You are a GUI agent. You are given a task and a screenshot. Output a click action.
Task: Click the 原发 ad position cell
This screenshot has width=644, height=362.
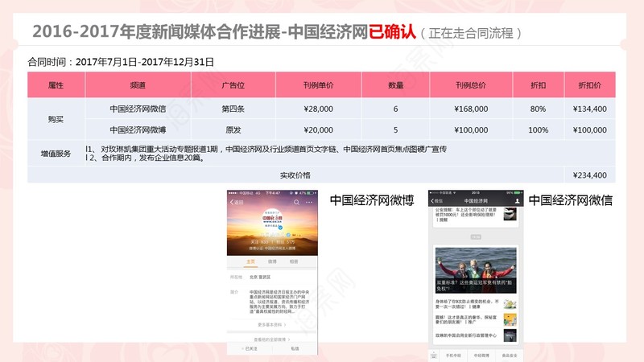click(233, 130)
